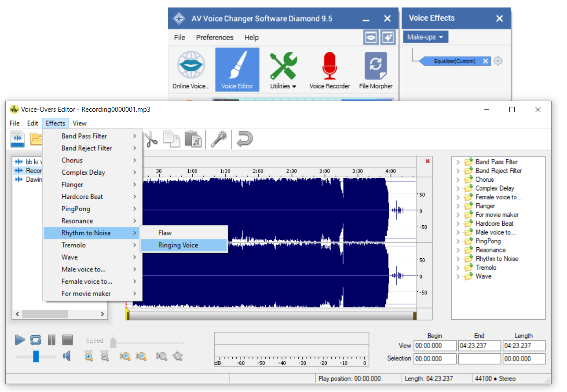Click the new audio file toolbar icon
The image size is (567, 392).
point(18,139)
